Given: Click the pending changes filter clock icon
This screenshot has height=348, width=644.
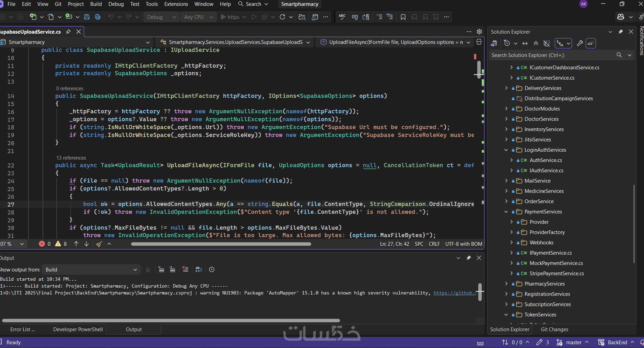Looking at the screenshot, I should 507,43.
